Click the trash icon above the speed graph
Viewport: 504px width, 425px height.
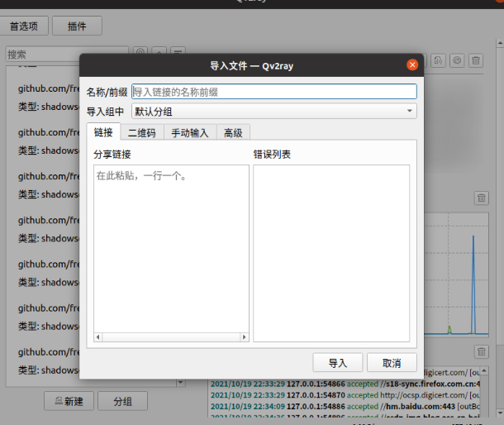pos(481,198)
